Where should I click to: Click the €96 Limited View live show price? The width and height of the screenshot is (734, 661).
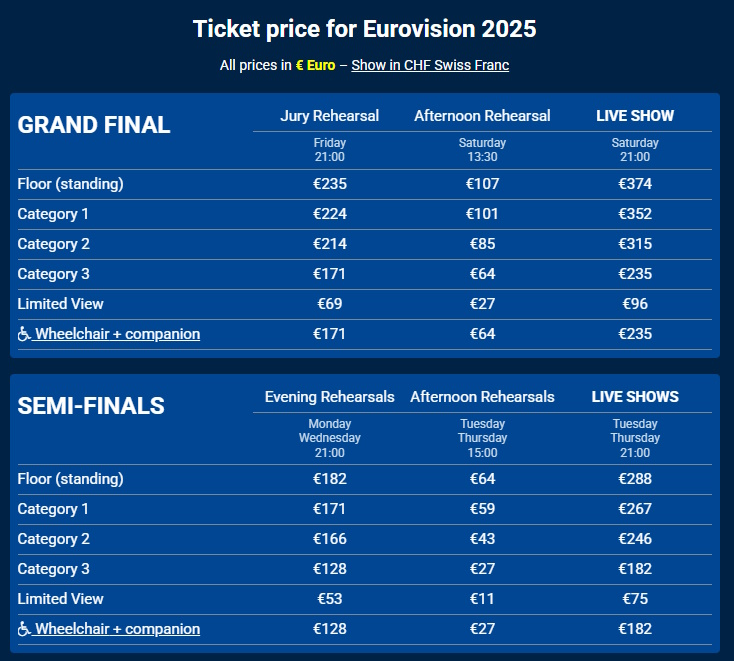click(x=635, y=304)
